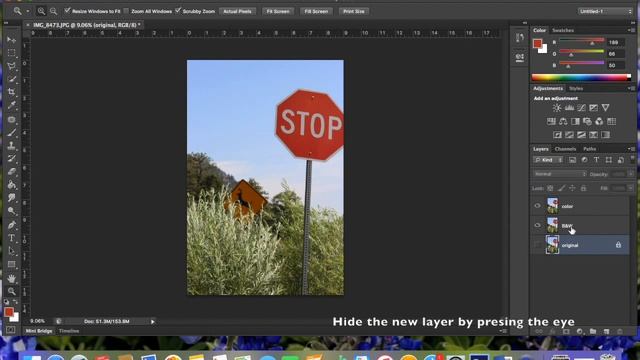Select the Hand tool
640x360 pixels.
[x=11, y=278]
